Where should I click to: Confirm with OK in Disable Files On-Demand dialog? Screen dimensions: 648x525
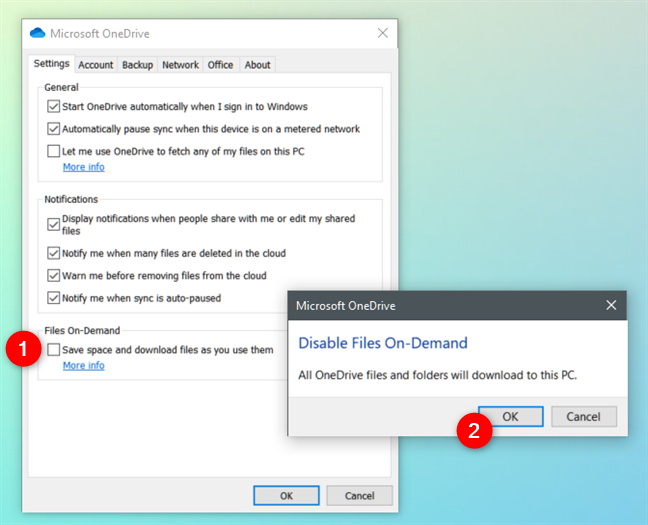point(511,416)
